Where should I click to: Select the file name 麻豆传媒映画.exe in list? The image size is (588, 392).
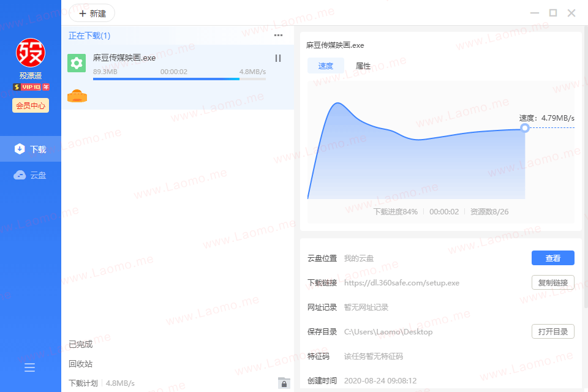pyautogui.click(x=124, y=58)
